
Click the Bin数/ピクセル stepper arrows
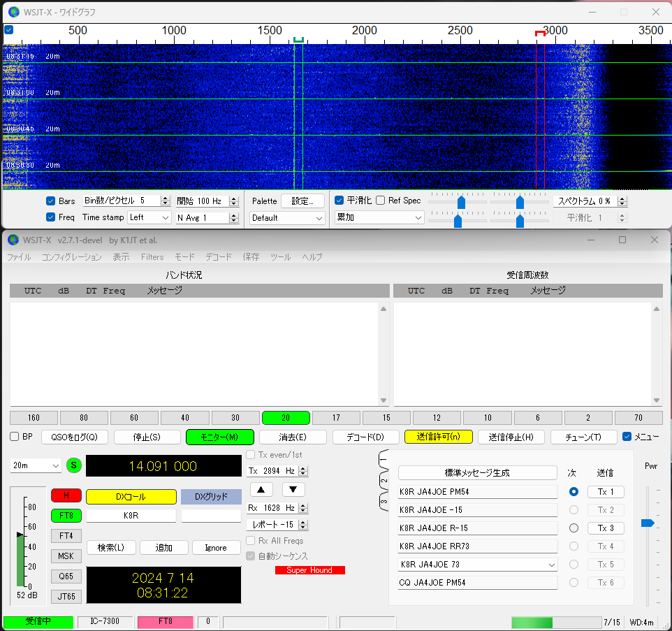click(165, 201)
